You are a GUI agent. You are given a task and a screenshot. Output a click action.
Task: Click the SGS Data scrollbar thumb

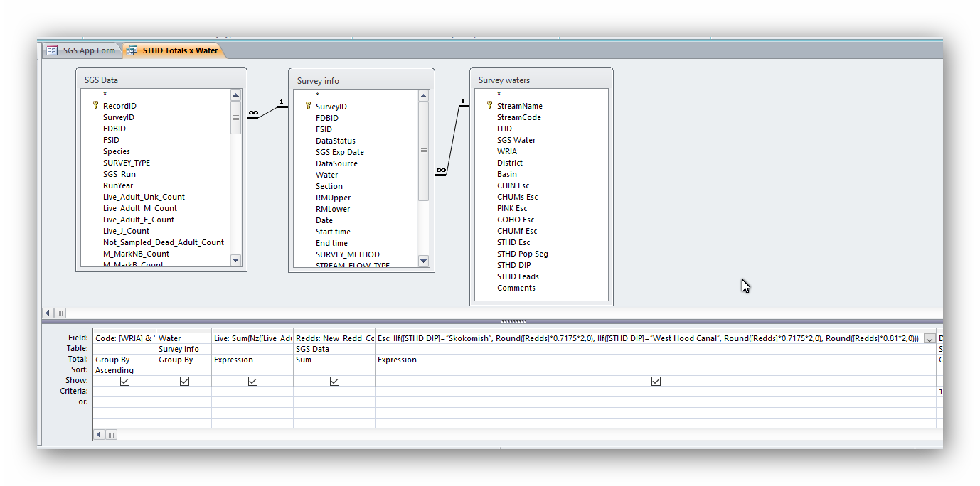click(x=236, y=117)
